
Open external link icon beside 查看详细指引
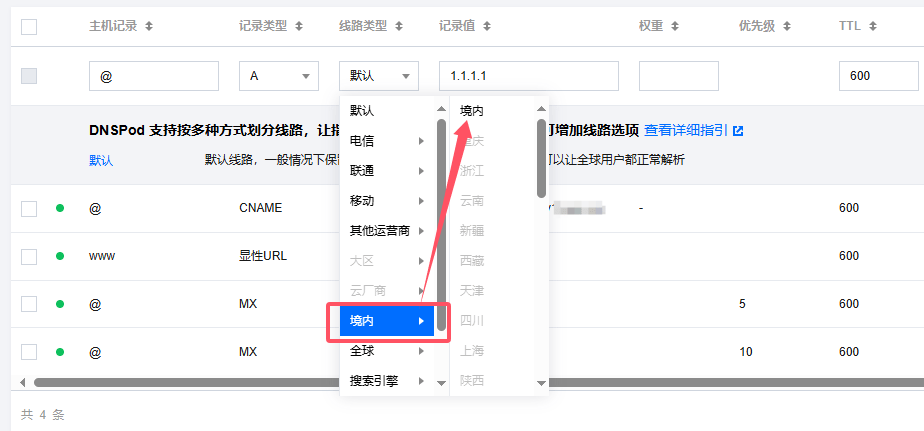coord(738,131)
